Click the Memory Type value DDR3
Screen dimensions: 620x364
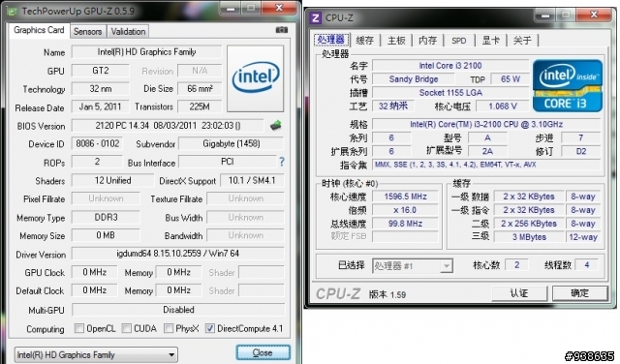tap(106, 217)
